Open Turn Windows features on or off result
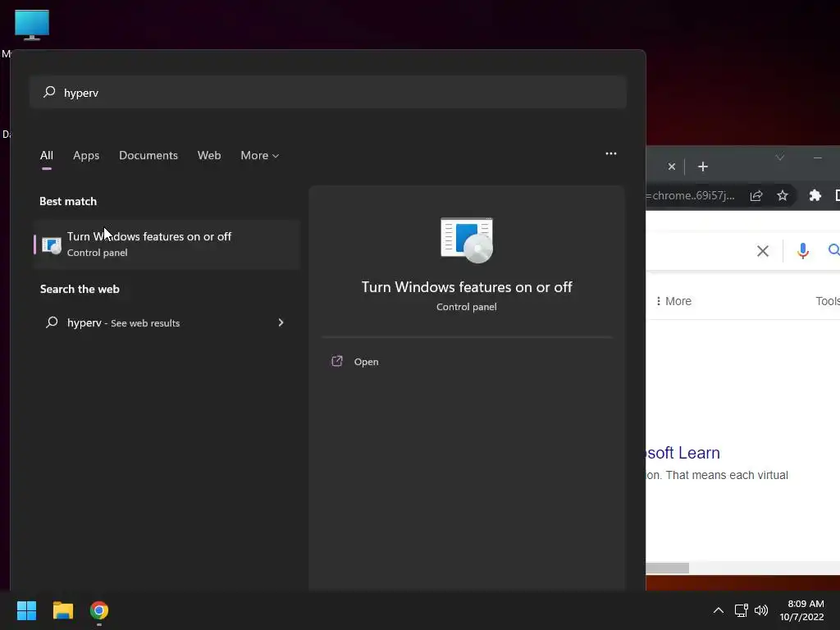The image size is (840, 630). tap(167, 244)
